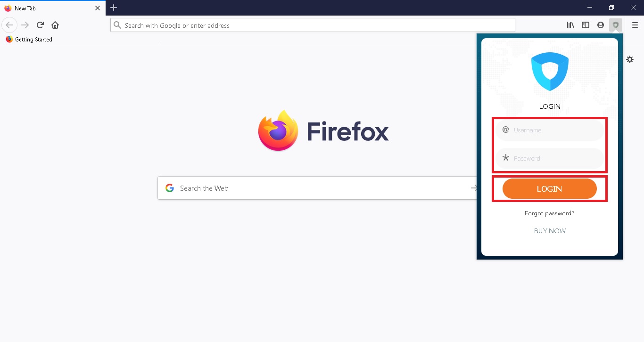Click the blue shield logo in popup
The height and width of the screenshot is (342, 644).
point(550,71)
